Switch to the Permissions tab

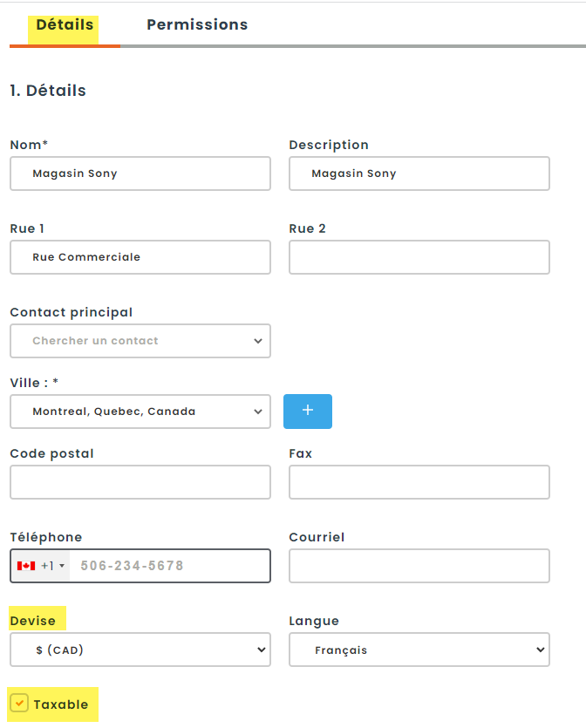[x=197, y=24]
